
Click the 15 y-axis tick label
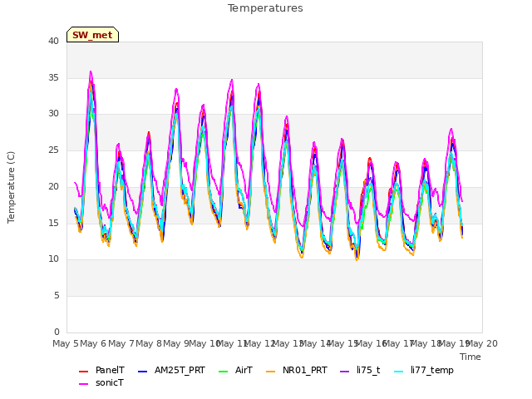click(53, 223)
